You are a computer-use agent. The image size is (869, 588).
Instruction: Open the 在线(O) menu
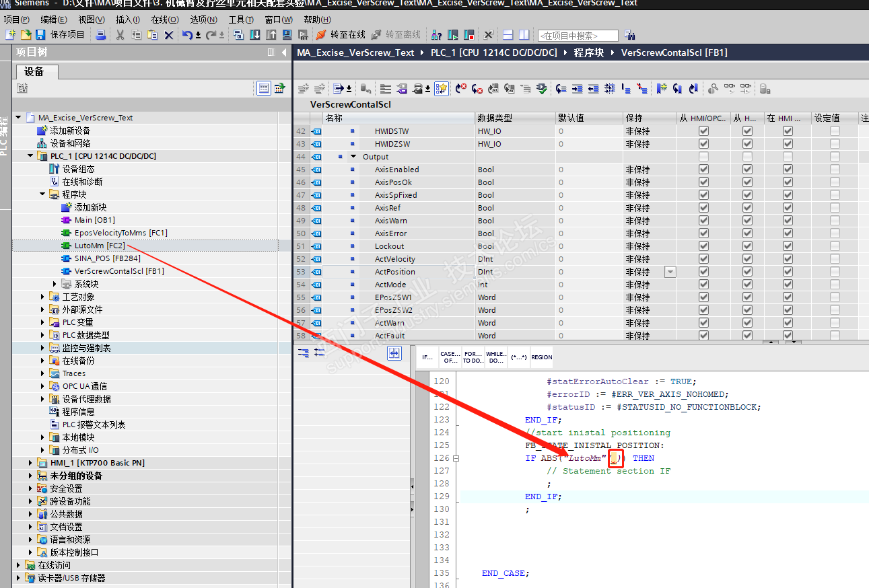pyautogui.click(x=164, y=20)
